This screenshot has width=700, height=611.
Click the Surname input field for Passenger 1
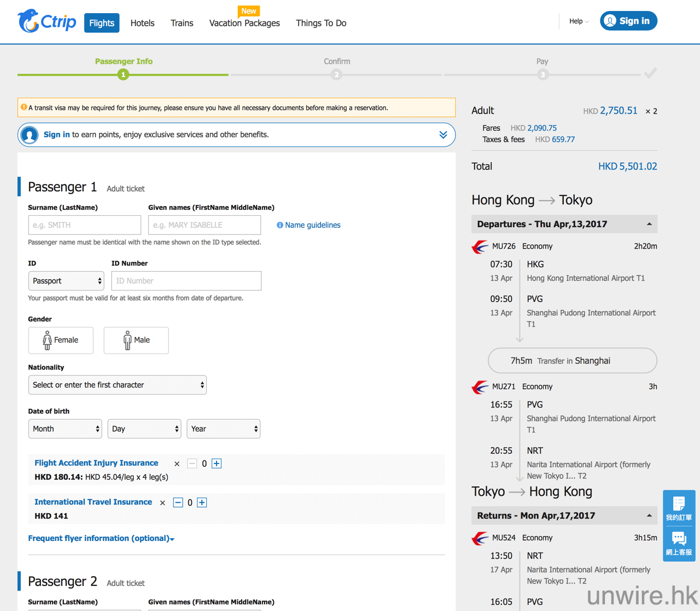point(84,225)
